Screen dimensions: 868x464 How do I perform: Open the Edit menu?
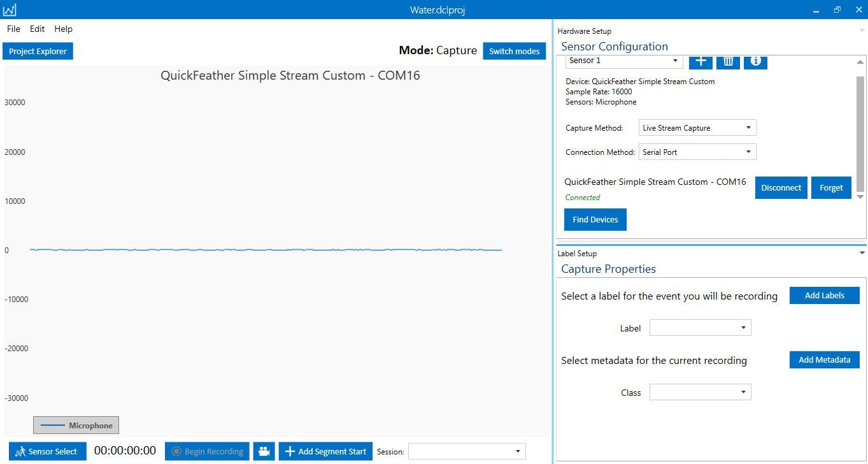(x=37, y=29)
